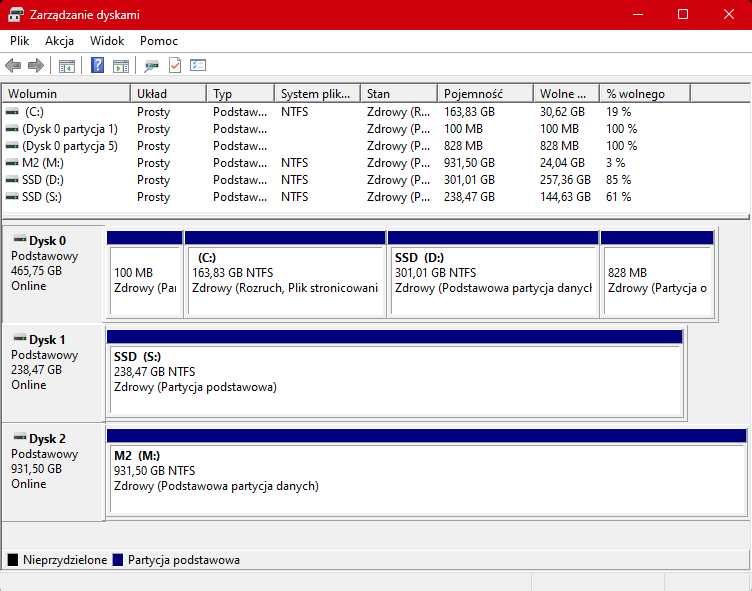752x591 pixels.
Task: Click the black Nieprzydzielone legend swatch
Action: [x=13, y=560]
